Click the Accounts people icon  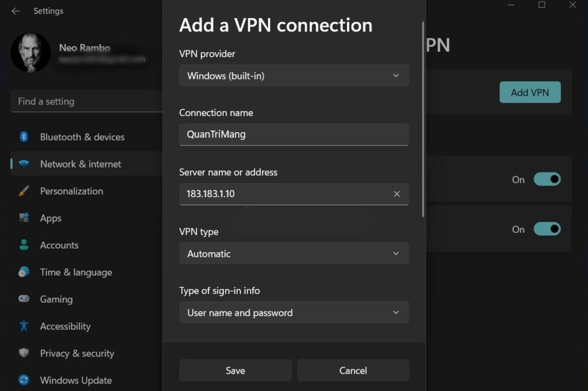[24, 245]
